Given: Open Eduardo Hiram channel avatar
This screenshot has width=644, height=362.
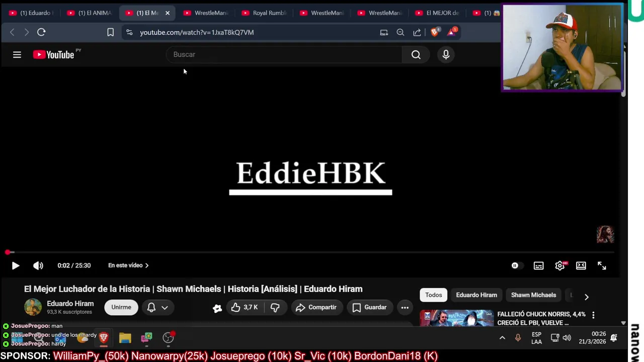Looking at the screenshot, I should click(33, 307).
